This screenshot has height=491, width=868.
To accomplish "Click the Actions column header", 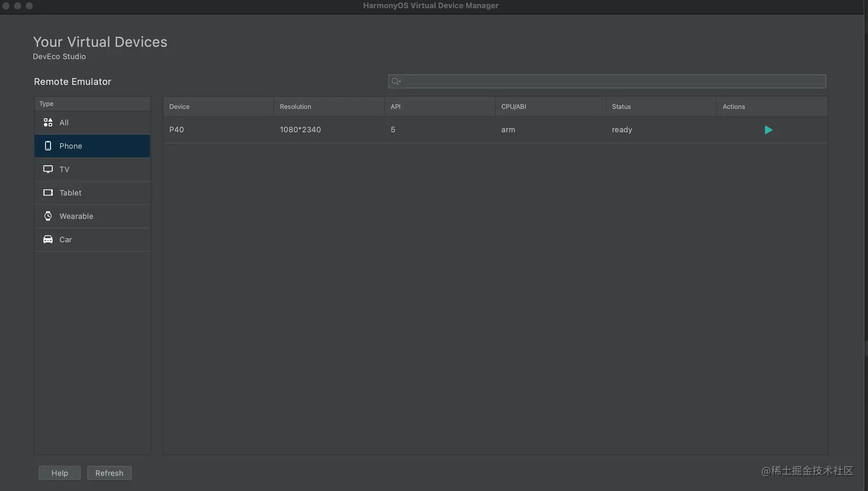I will click(772, 107).
